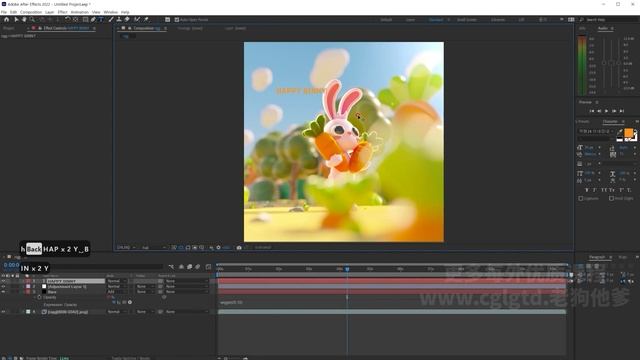Select the Horizontal Type tool
Screen dimensions: 640x360
[x=101, y=19]
